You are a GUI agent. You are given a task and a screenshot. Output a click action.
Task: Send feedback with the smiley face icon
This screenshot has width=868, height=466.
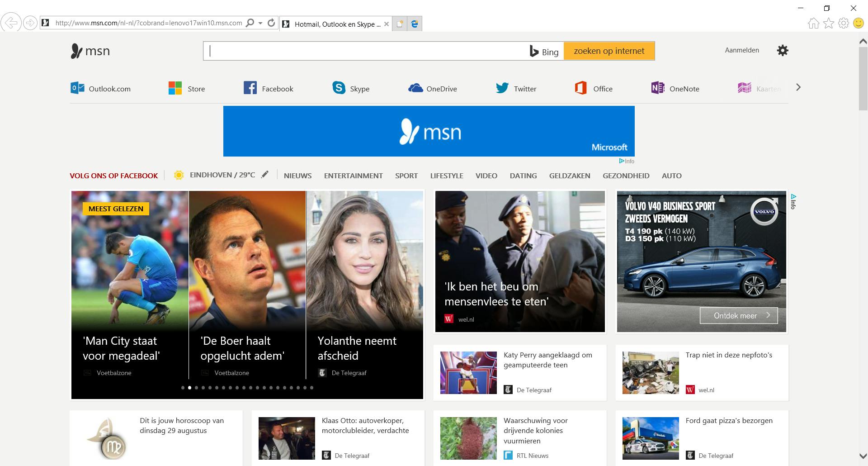coord(859,23)
